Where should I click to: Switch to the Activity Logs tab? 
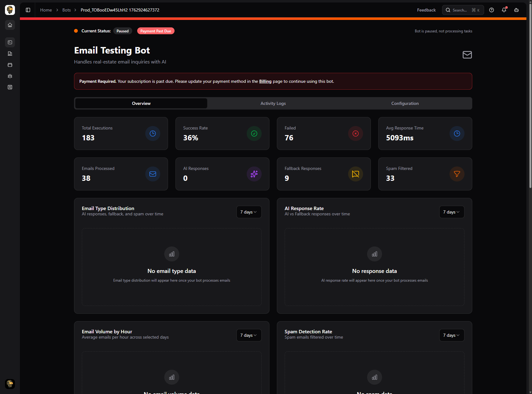click(273, 103)
